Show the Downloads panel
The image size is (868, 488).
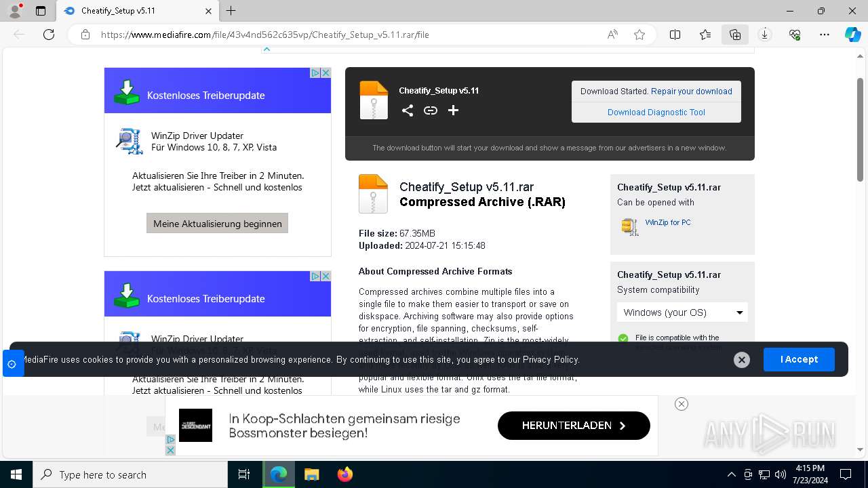[765, 35]
